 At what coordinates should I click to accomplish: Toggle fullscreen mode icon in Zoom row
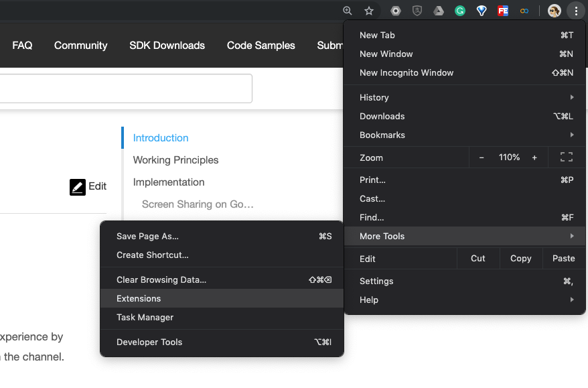coord(567,157)
